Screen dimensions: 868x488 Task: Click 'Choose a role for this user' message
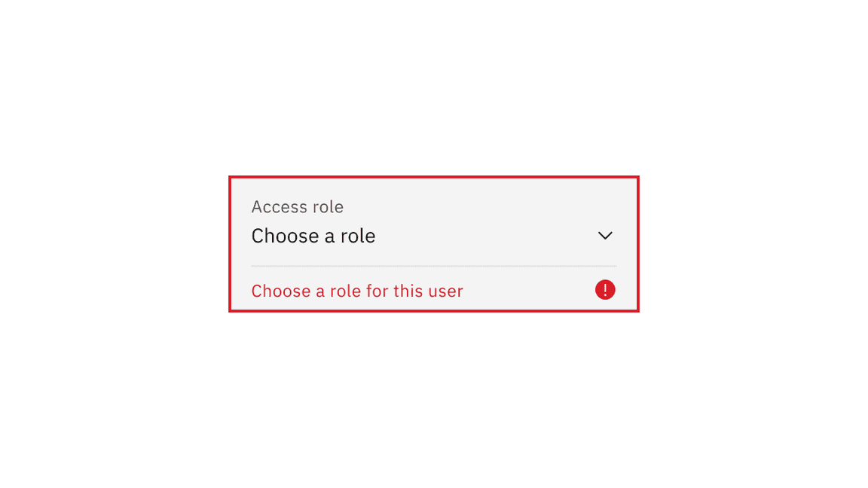[357, 291]
